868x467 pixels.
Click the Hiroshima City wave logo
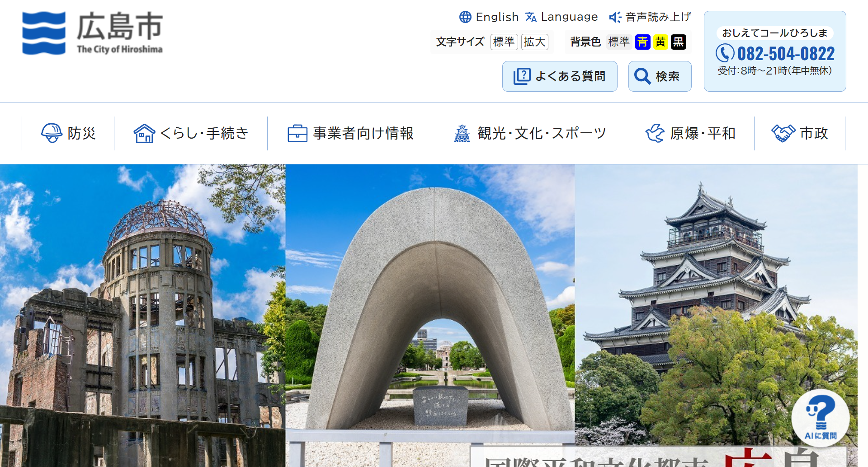[x=44, y=33]
